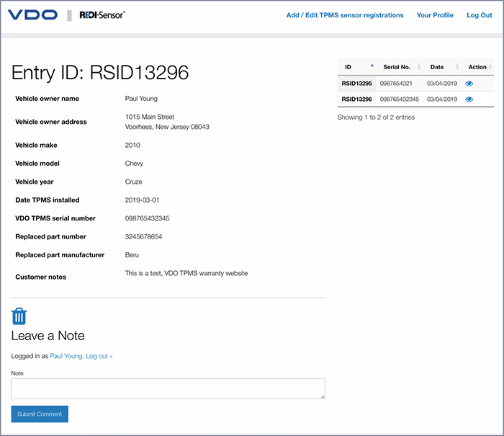Click the Vehicle owner name label
The width and height of the screenshot is (504, 436).
pyautogui.click(x=48, y=99)
